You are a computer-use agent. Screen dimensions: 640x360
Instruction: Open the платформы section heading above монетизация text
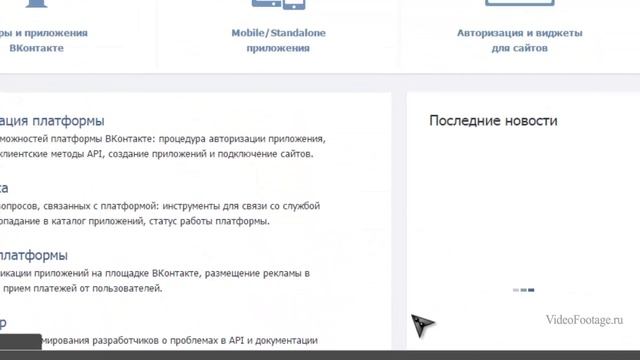click(x=34, y=256)
